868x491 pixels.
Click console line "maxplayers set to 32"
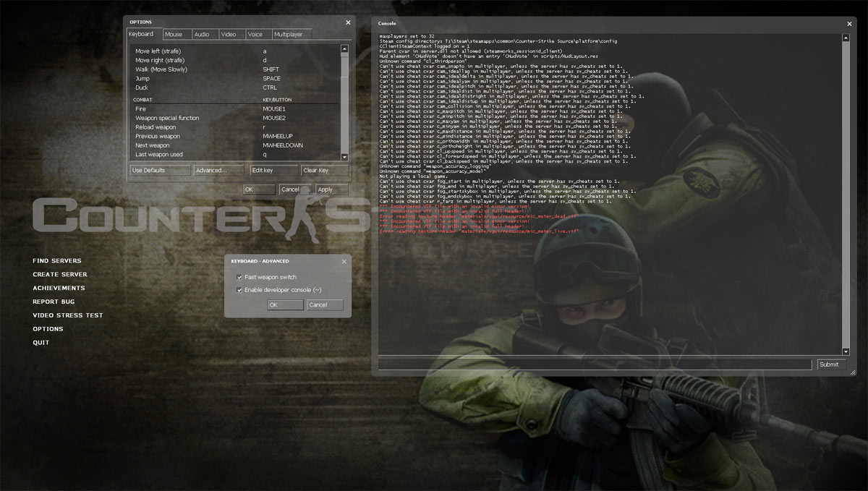click(x=407, y=36)
